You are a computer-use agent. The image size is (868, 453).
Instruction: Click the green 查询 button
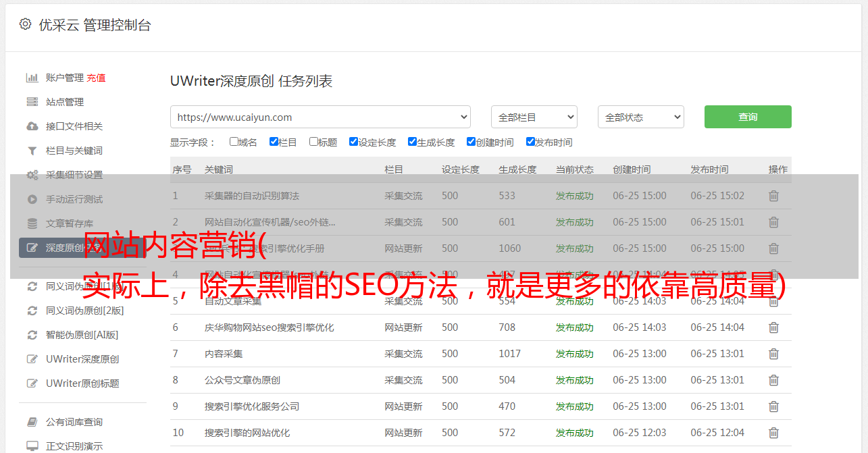pyautogui.click(x=748, y=117)
